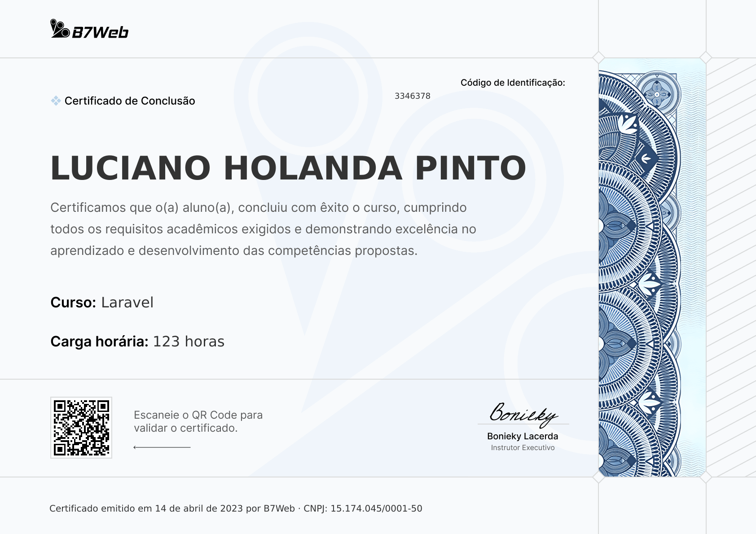This screenshot has height=534, width=756.
Task: Click the name LUCIANO HOLANDA PINTO
Action: [288, 168]
